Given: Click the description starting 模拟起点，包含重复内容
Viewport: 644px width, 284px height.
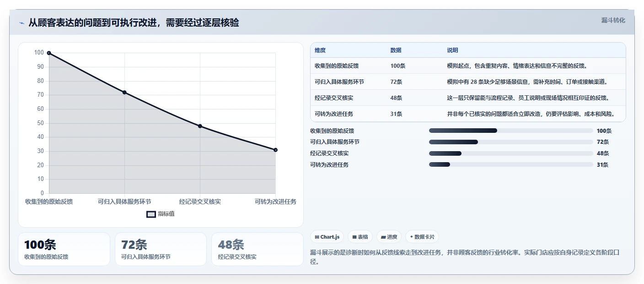Looking at the screenshot, I should pos(517,66).
